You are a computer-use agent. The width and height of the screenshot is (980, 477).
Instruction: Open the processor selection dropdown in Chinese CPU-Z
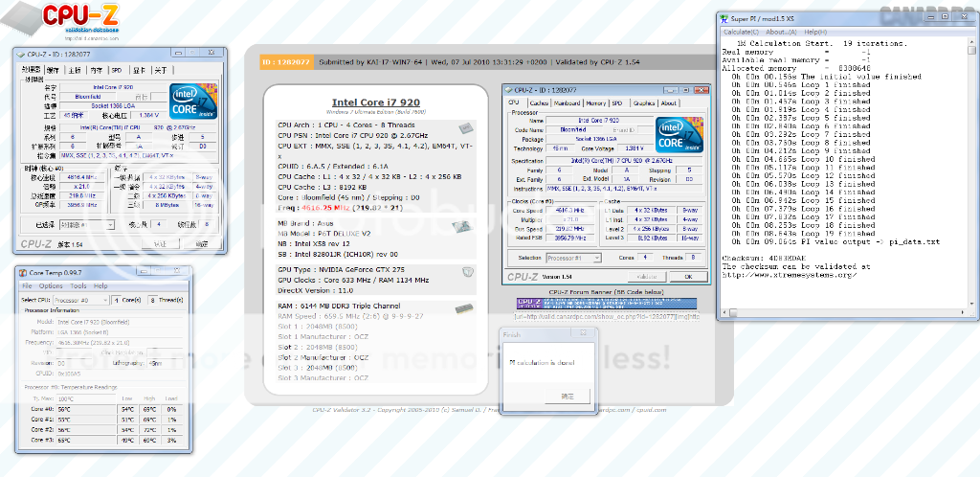coord(84,226)
